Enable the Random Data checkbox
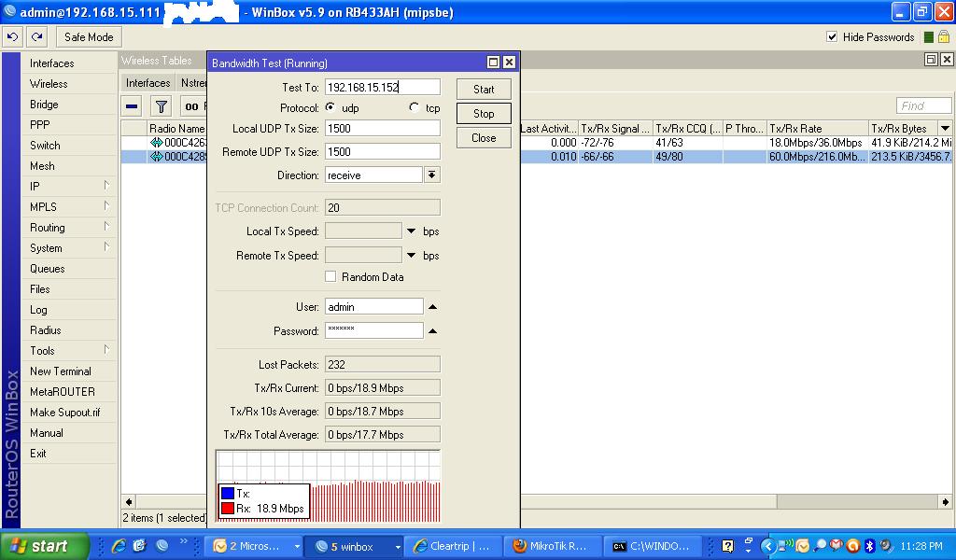 coord(330,277)
